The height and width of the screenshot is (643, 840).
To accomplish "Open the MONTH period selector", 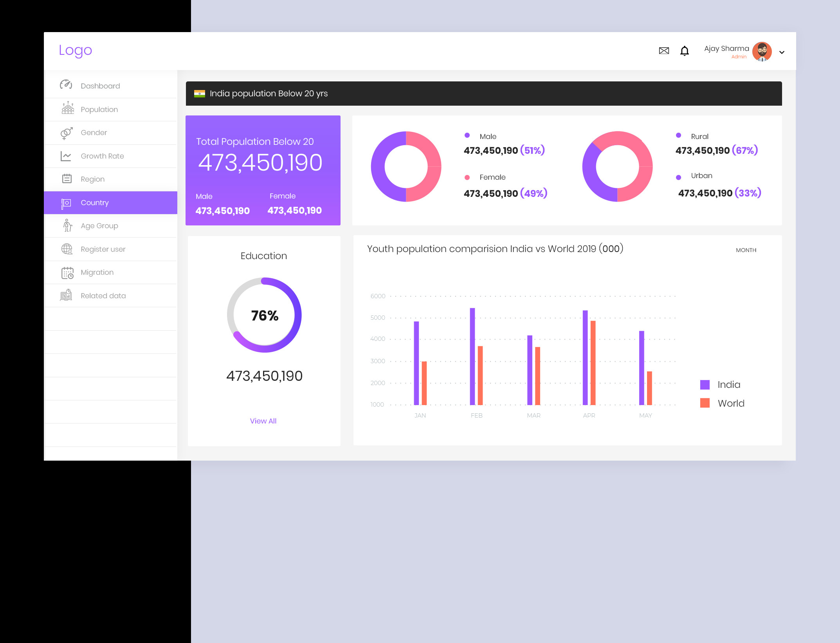I will tap(746, 250).
